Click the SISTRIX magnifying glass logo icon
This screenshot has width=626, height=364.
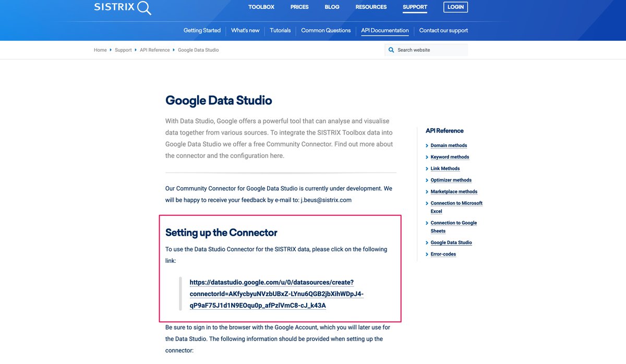[143, 8]
